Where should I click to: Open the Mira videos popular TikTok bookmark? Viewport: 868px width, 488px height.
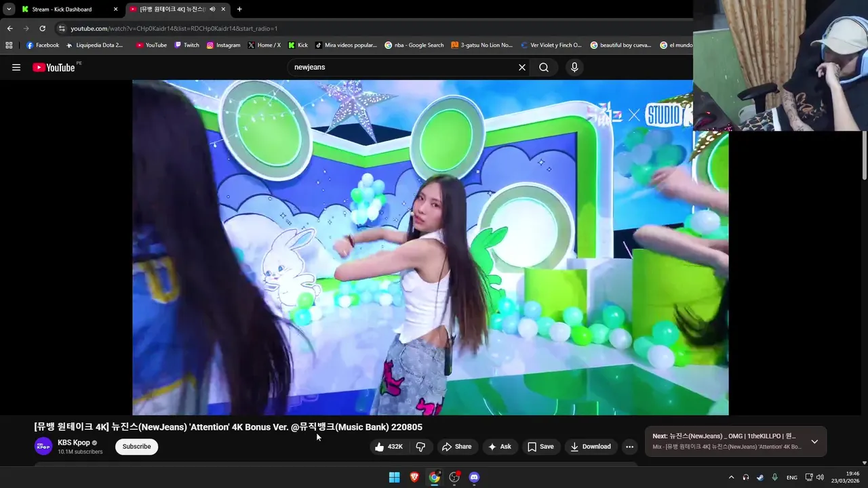pos(346,45)
